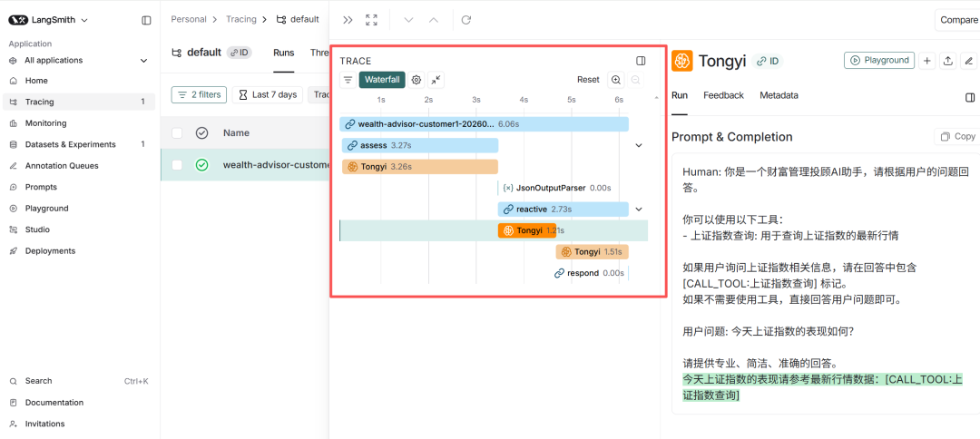This screenshot has width=980, height=439.
Task: Open Datasets & Experiments
Action: (x=70, y=144)
